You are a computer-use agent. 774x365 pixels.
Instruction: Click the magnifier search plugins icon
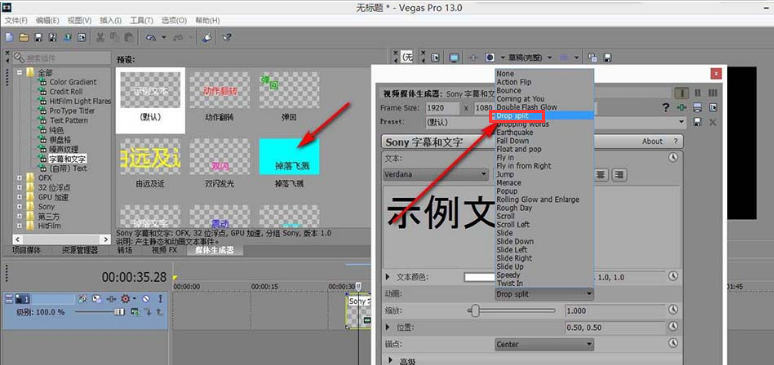19,58
